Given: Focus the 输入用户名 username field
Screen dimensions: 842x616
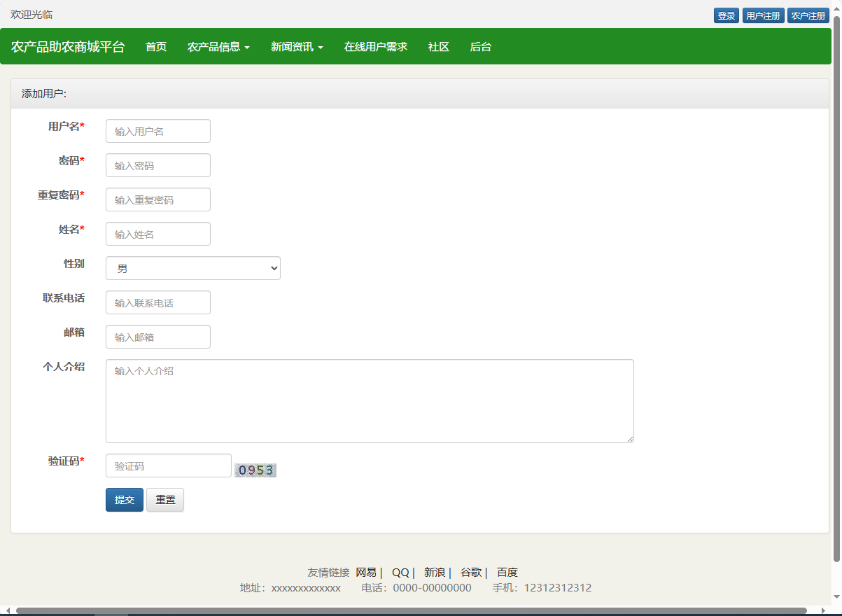Looking at the screenshot, I should [157, 130].
